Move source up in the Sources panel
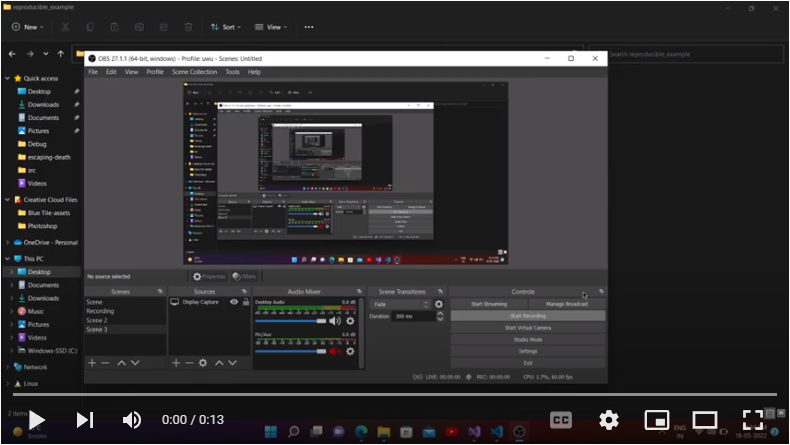 219,363
